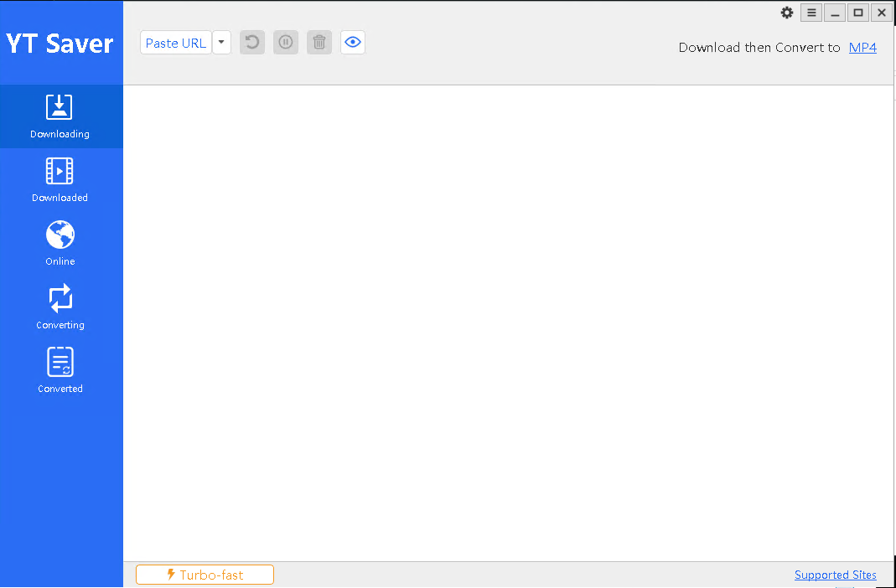896x588 pixels.
Task: Open the Online browser section
Action: click(60, 244)
